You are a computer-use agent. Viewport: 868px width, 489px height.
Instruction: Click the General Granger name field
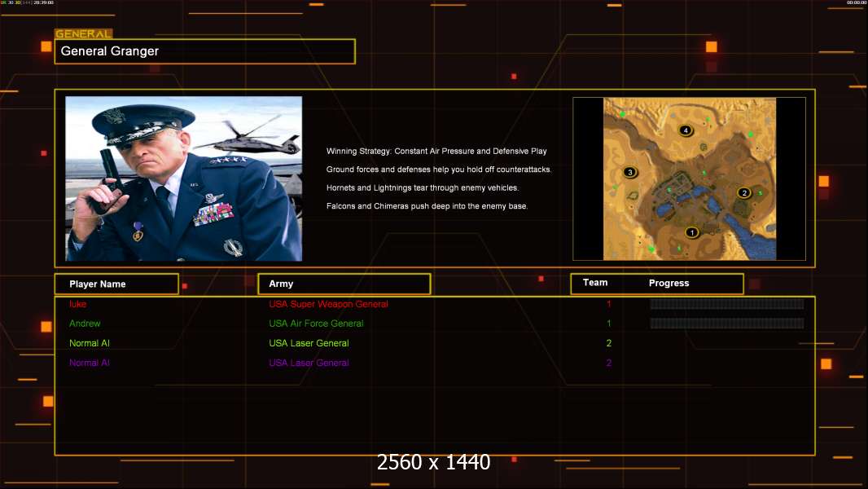(x=204, y=51)
